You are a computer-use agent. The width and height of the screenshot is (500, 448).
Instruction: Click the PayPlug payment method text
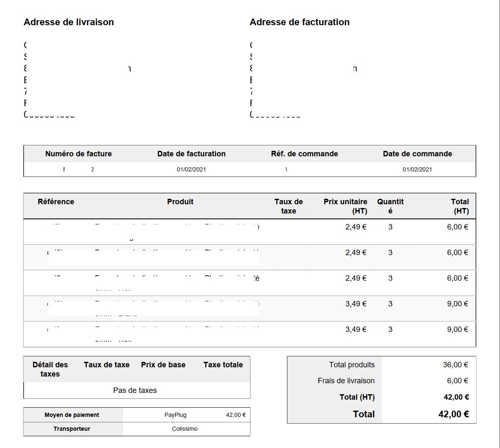[x=175, y=415]
